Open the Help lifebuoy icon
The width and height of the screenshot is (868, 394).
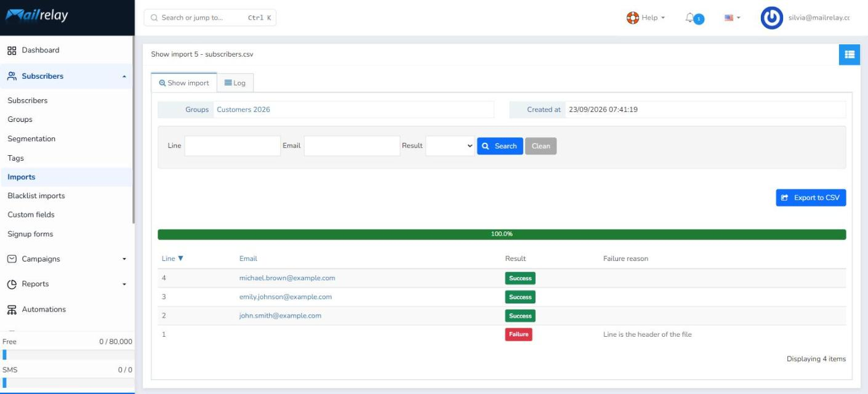point(632,18)
